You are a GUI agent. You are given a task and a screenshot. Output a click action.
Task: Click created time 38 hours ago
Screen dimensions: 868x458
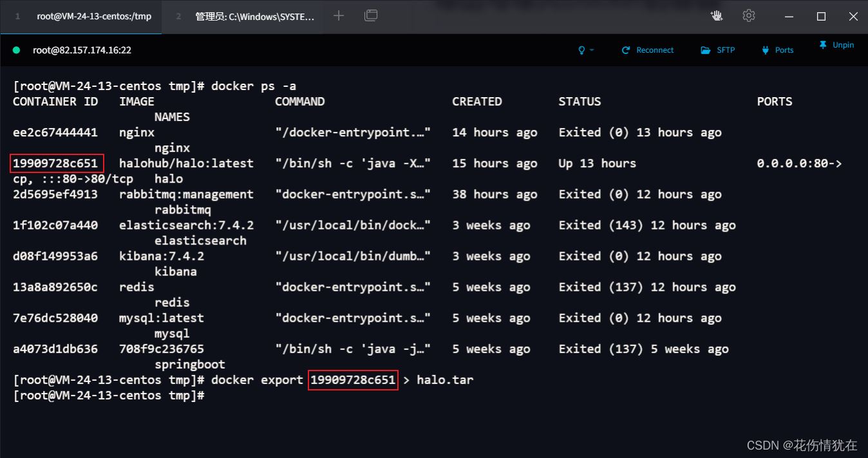click(x=495, y=194)
